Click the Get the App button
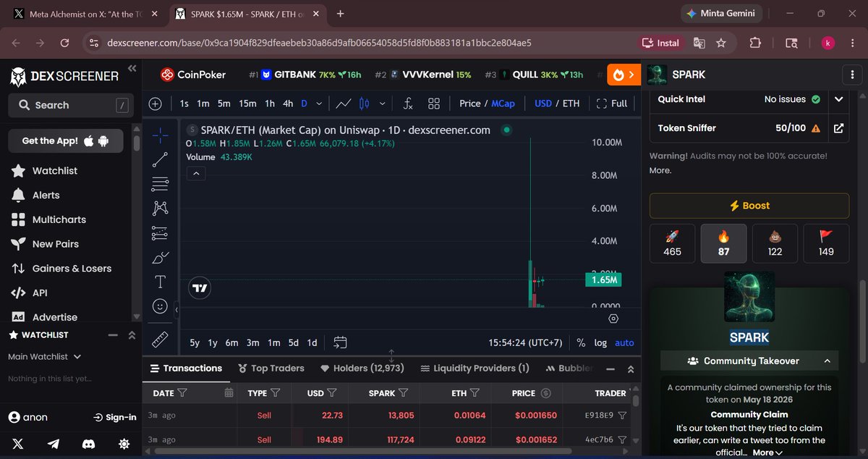Image resolution: width=868 pixels, height=459 pixels. pos(66,140)
